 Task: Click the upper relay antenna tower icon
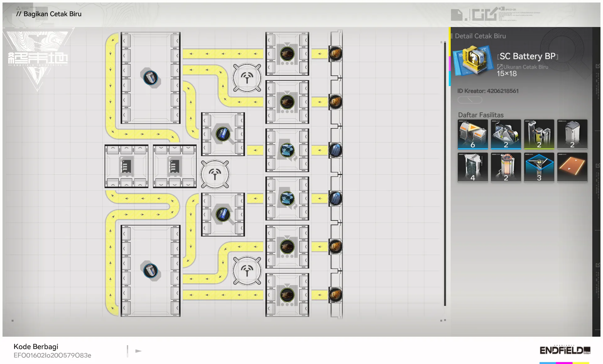(247, 78)
